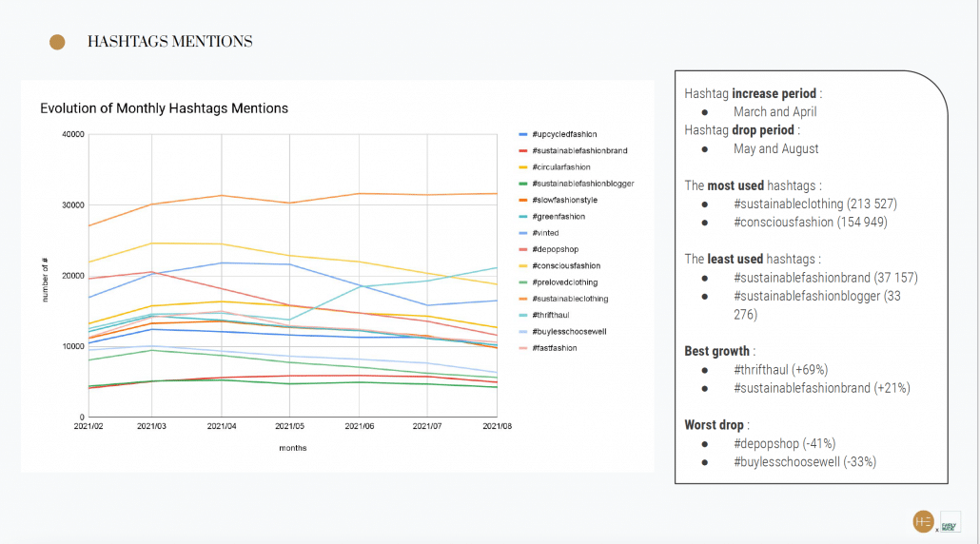Click the least used hashtags heading
This screenshot has width=980, height=544.
[753, 259]
